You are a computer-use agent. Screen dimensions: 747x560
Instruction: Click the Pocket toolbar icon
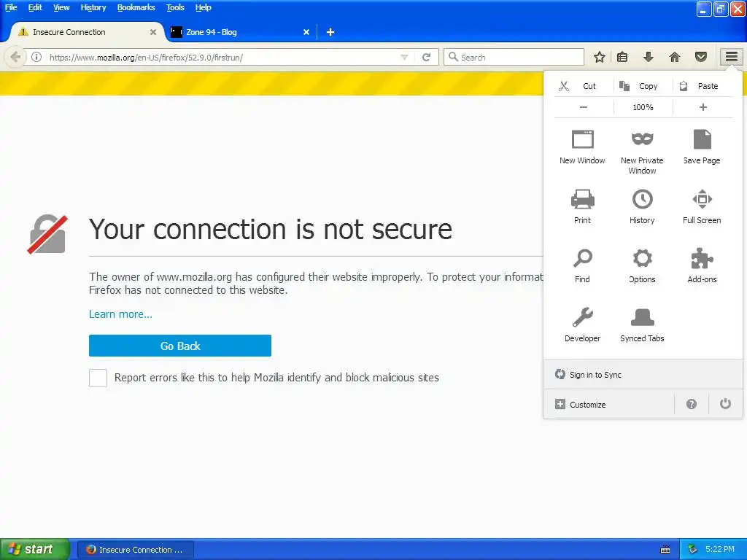pyautogui.click(x=701, y=57)
